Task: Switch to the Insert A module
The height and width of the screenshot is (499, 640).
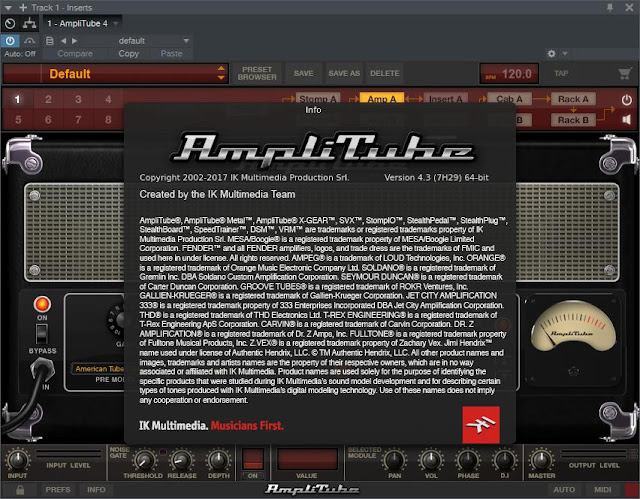Action: click(445, 98)
